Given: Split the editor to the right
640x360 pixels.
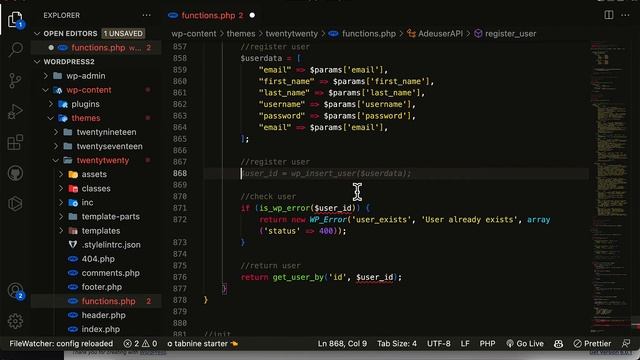Looking at the screenshot, I should click(x=609, y=15).
